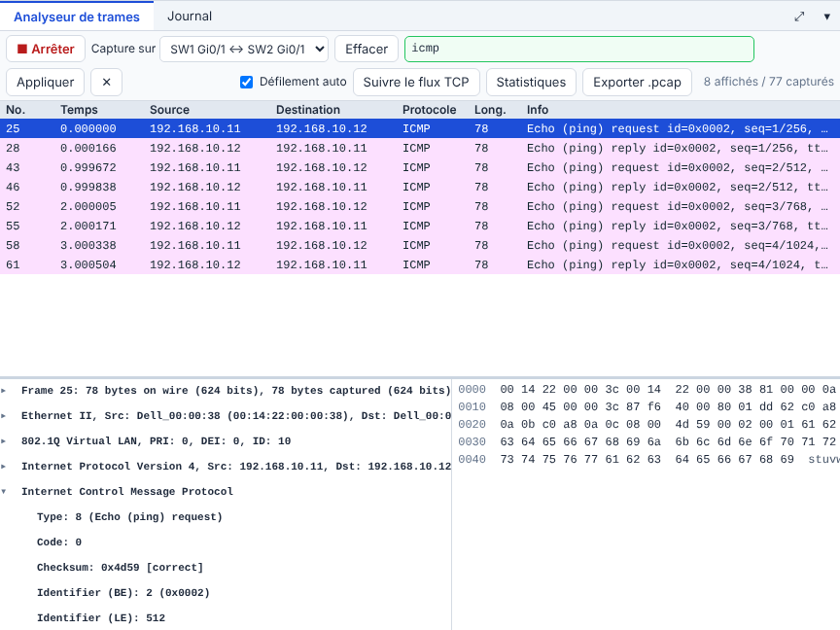The image size is (840, 630).
Task: Click the Destination column header
Action: coord(308,110)
